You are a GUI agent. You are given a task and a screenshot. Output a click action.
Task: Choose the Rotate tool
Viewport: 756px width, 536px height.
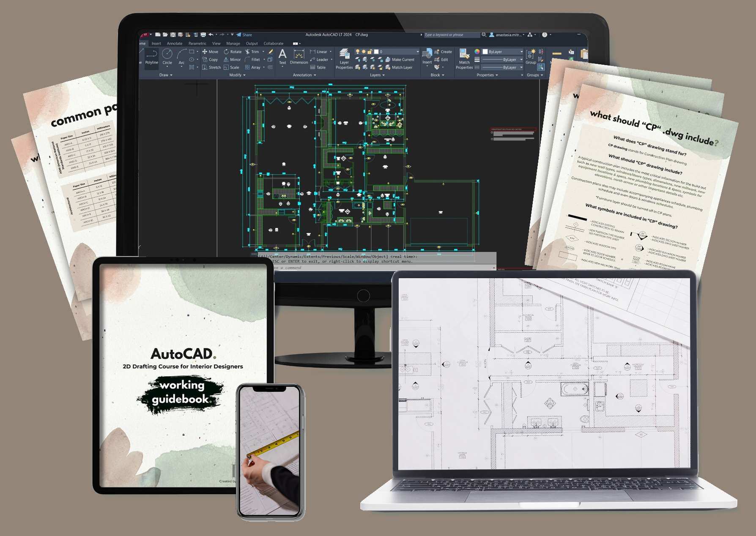[233, 52]
